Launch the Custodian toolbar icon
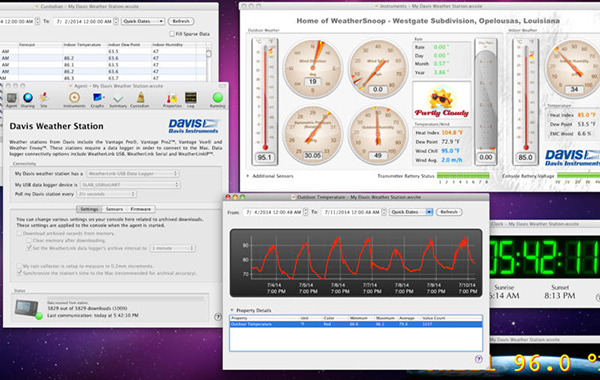 (140, 98)
